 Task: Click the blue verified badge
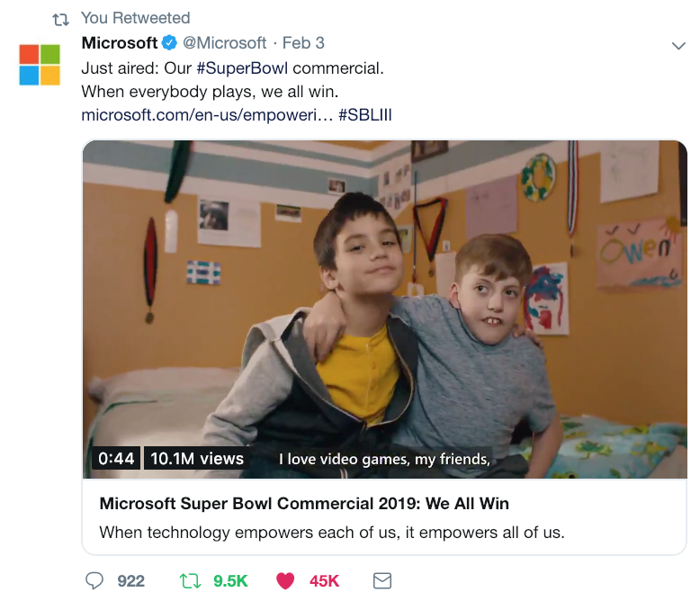(169, 43)
